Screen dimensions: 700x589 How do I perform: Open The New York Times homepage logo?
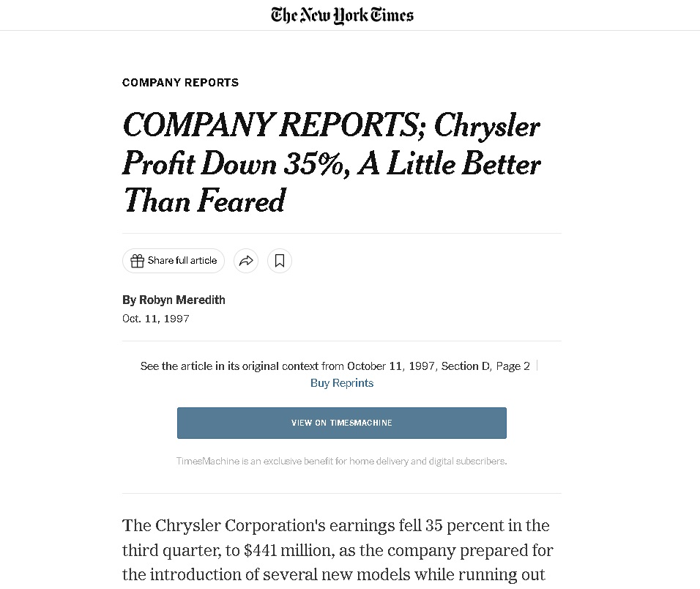[342, 15]
